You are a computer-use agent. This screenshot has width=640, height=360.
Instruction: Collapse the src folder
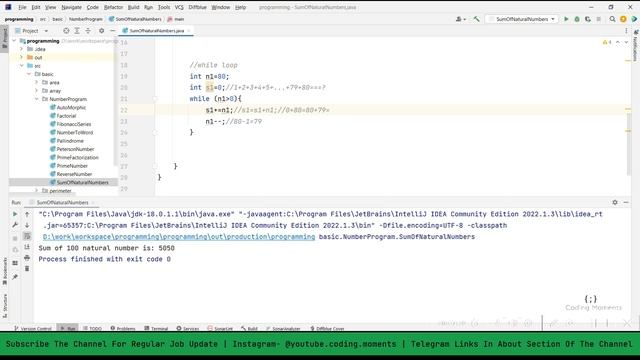coord(22,66)
